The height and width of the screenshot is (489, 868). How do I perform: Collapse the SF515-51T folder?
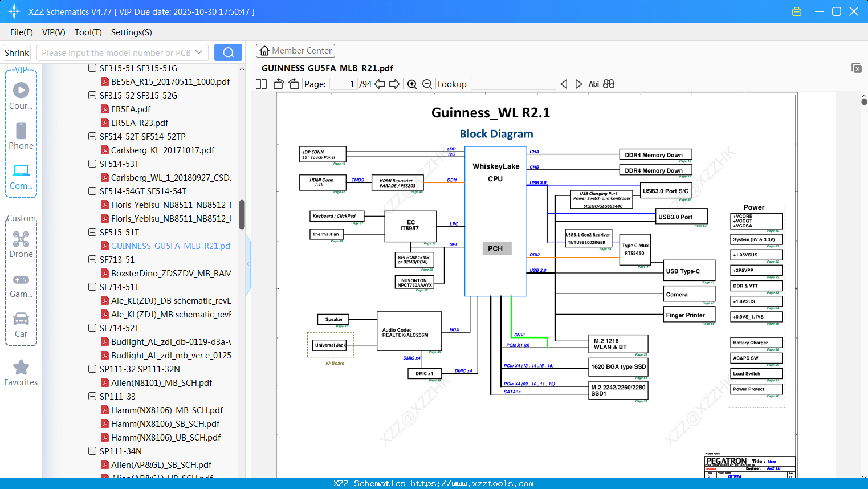click(92, 233)
